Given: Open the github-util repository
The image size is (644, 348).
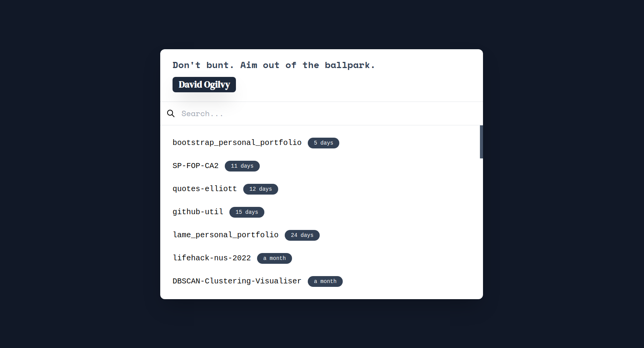Looking at the screenshot, I should [198, 212].
